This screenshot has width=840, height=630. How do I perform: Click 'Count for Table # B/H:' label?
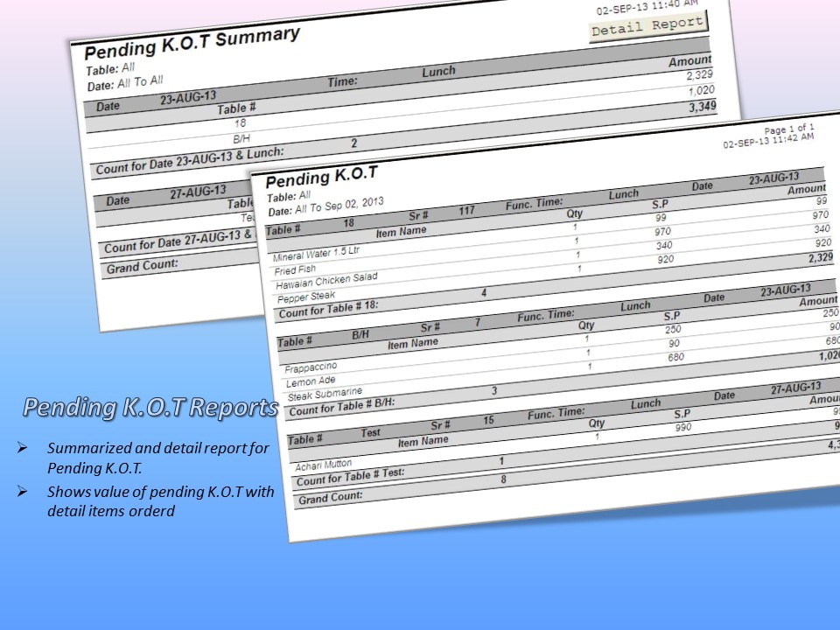point(342,407)
